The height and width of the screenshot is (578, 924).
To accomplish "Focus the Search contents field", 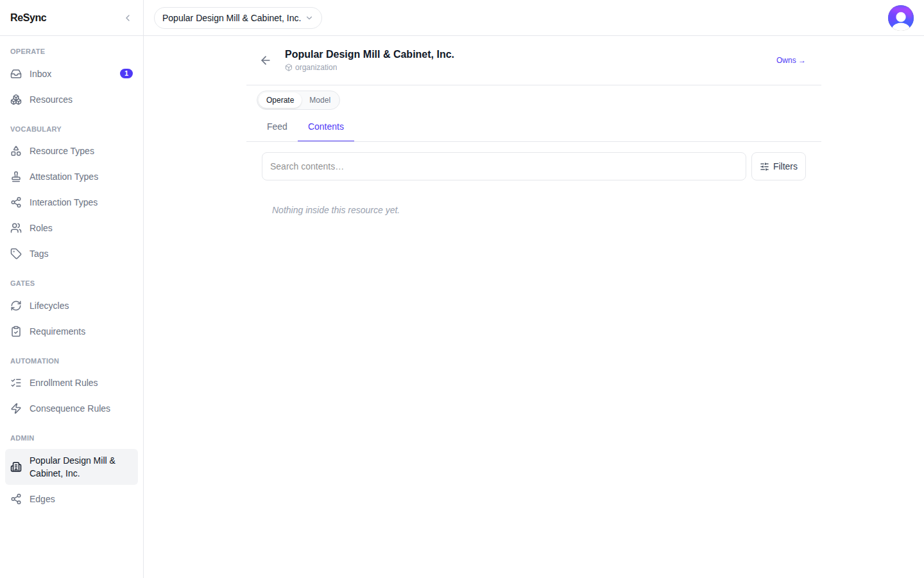I will [x=504, y=166].
